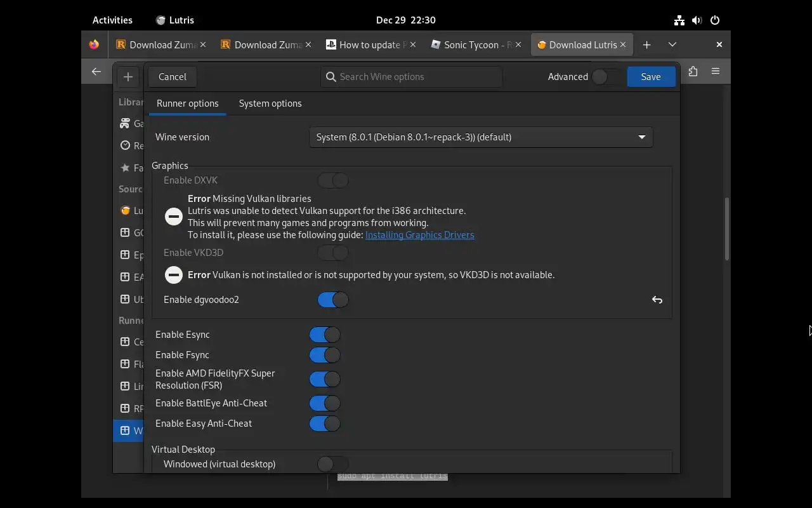The height and width of the screenshot is (508, 812).
Task: Open a new browser tab with plus icon
Action: 646,44
